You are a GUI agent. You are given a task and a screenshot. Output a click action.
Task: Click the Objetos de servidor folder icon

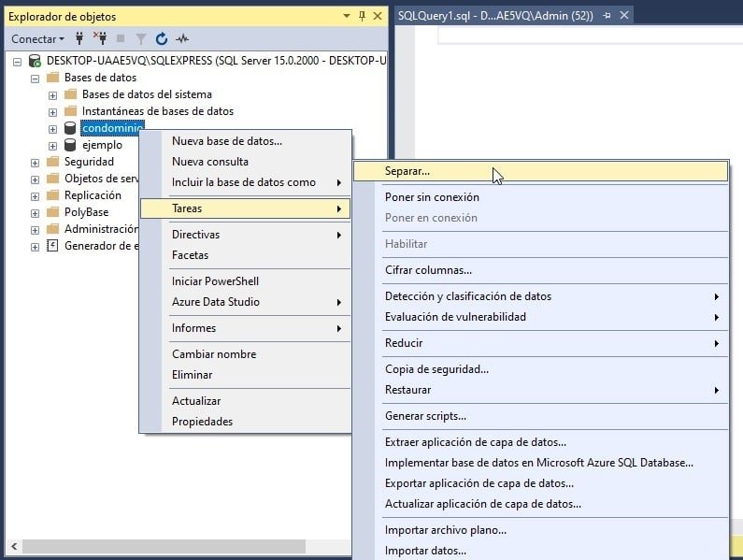[x=52, y=179]
